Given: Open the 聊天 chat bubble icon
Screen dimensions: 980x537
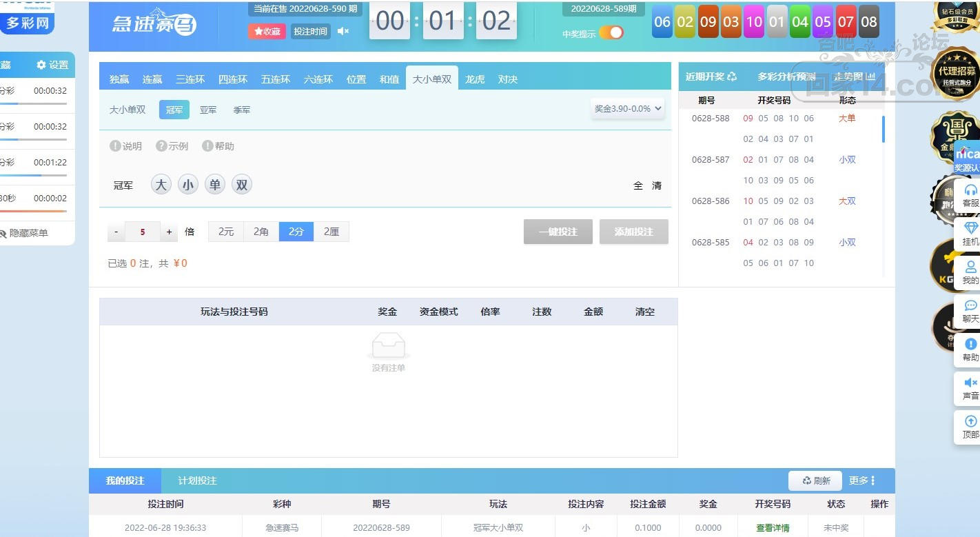Looking at the screenshot, I should (x=970, y=306).
